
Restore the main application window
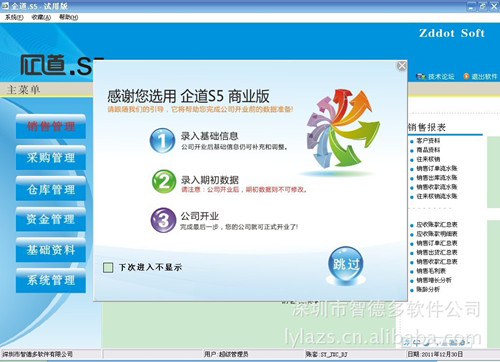(482, 6)
